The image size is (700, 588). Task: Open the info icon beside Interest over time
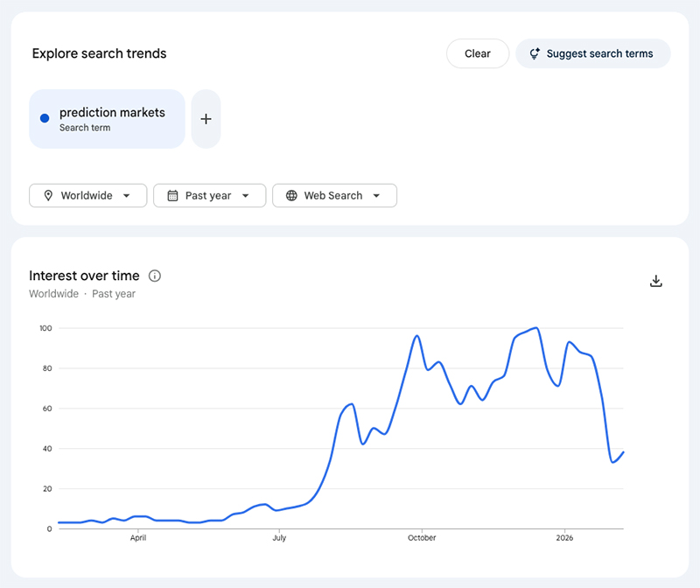(155, 276)
